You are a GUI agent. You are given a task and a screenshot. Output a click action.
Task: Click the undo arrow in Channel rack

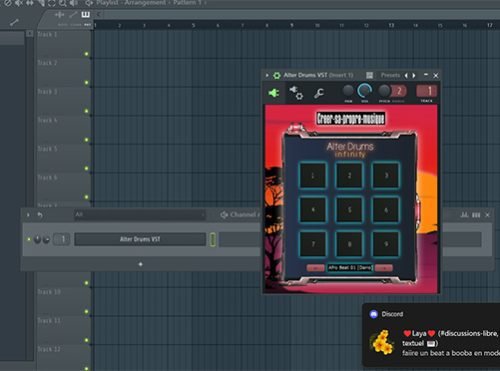pyautogui.click(x=40, y=215)
